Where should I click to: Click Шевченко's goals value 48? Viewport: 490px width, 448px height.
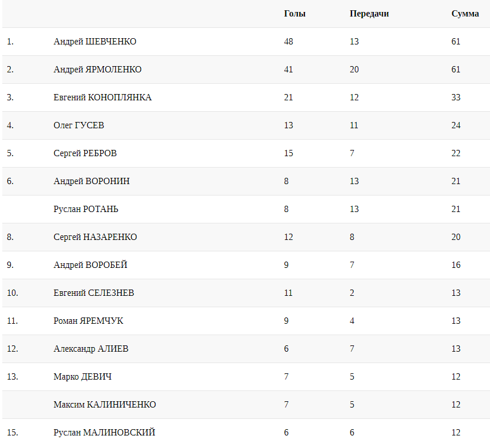288,42
